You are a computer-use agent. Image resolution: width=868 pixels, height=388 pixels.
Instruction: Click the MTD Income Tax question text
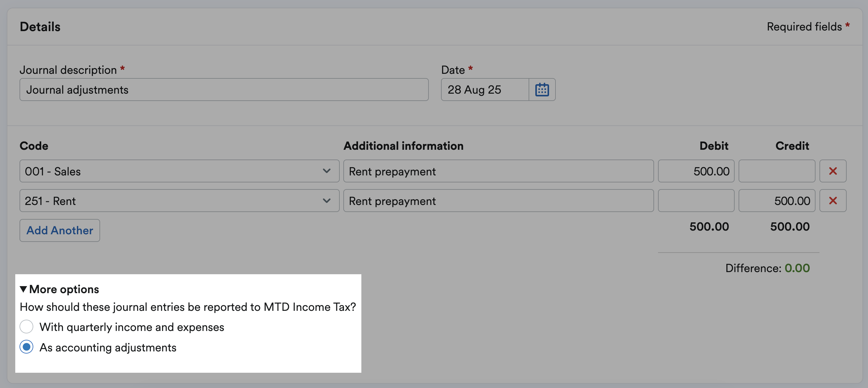click(188, 307)
